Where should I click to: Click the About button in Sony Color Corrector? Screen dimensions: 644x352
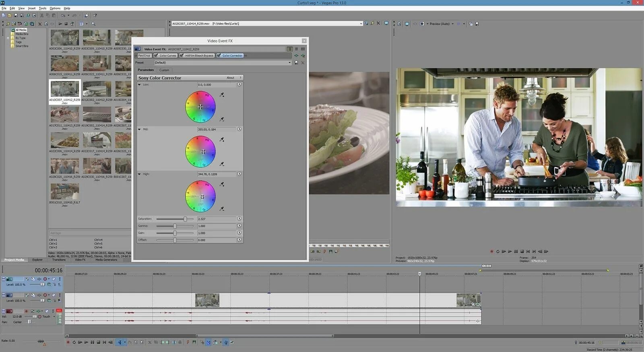(230, 78)
